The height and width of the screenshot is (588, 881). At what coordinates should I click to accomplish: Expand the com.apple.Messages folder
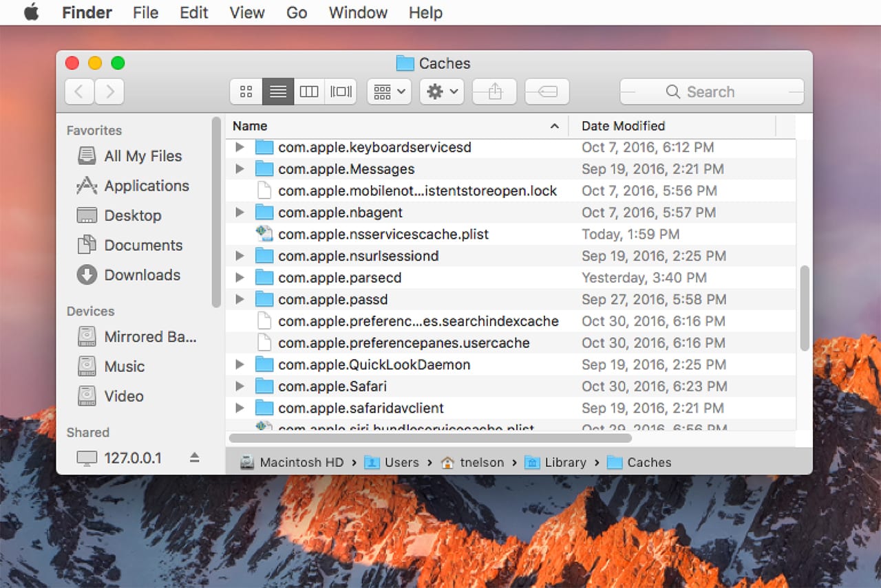[240, 169]
